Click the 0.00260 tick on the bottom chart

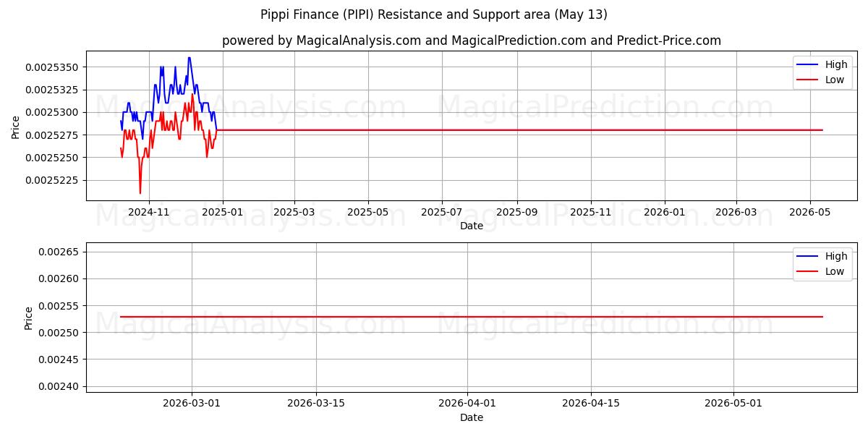pos(58,278)
